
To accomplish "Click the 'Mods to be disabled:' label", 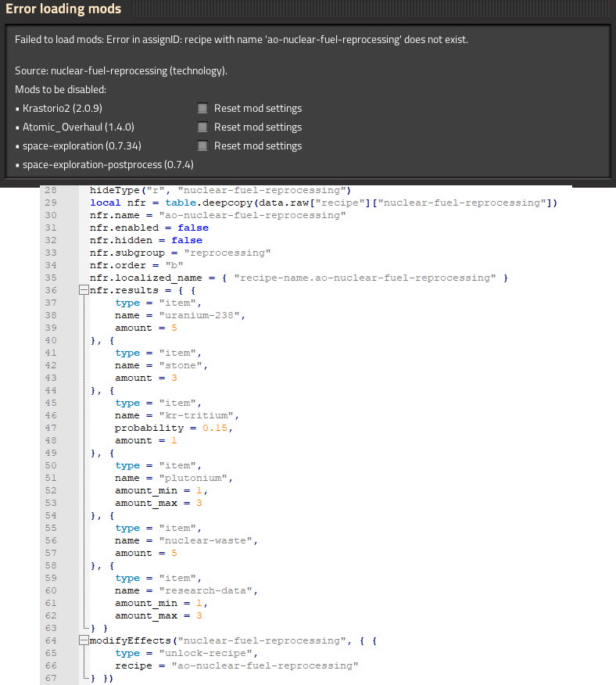I will pyautogui.click(x=60, y=90).
